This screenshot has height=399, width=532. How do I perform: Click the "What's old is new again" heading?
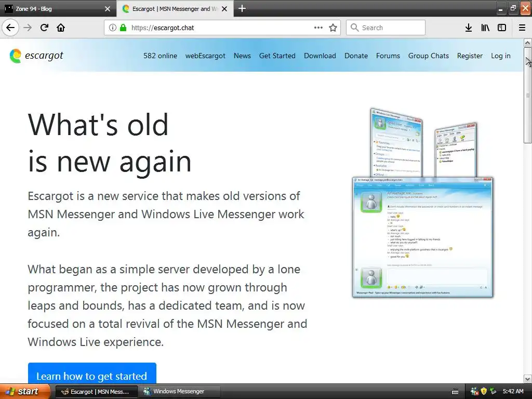pyautogui.click(x=110, y=143)
